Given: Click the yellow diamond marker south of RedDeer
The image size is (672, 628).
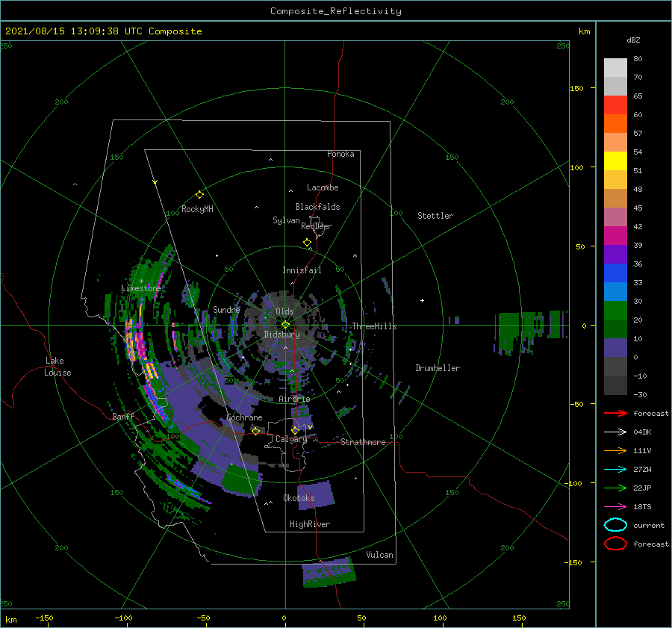Looking at the screenshot, I should [x=307, y=243].
